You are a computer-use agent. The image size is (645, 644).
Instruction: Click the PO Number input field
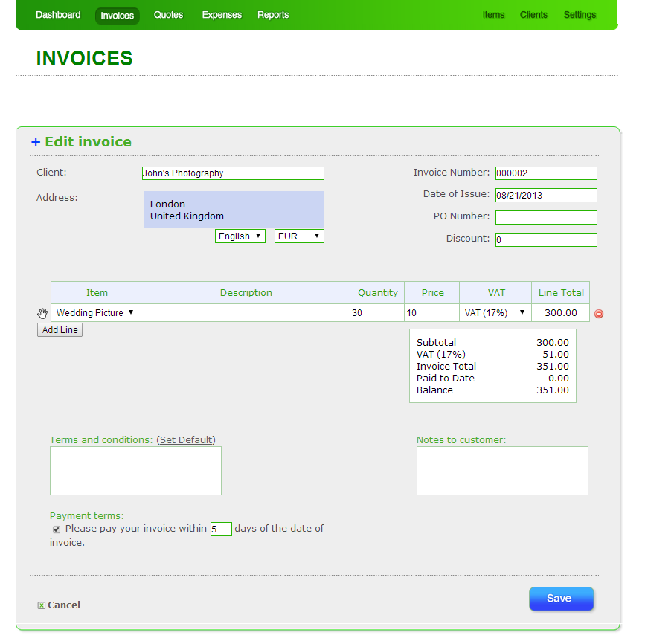[545, 217]
